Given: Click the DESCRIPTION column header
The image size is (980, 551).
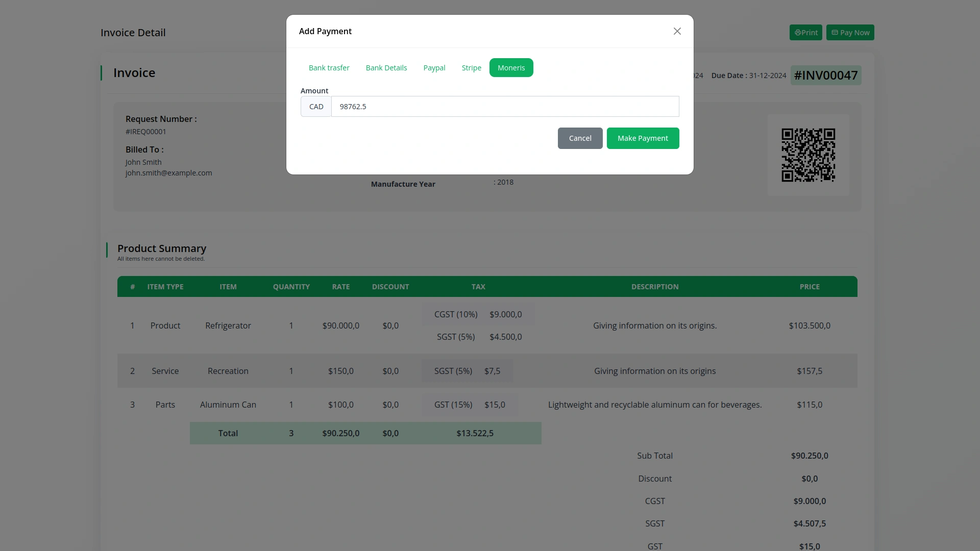Looking at the screenshot, I should click(x=654, y=287).
